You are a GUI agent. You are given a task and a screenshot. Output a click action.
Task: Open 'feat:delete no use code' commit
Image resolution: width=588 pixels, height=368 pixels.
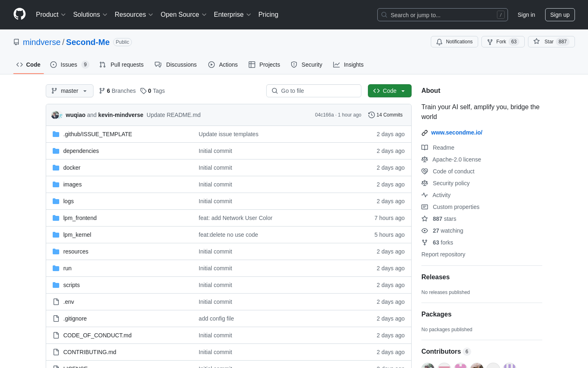pos(228,235)
